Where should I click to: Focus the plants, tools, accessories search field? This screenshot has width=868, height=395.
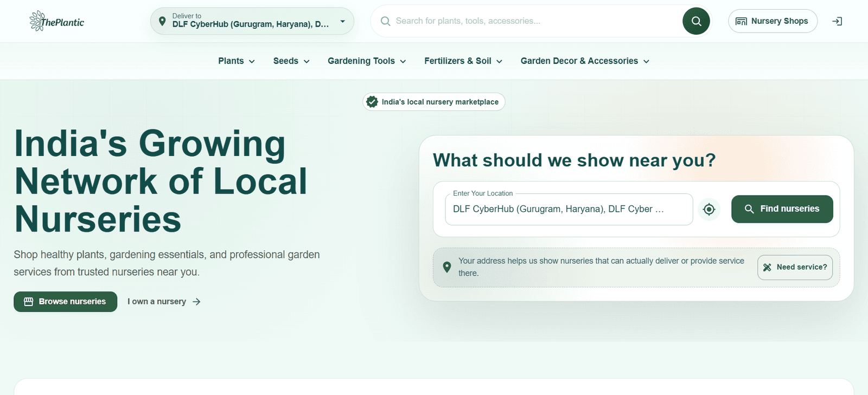pyautogui.click(x=534, y=21)
